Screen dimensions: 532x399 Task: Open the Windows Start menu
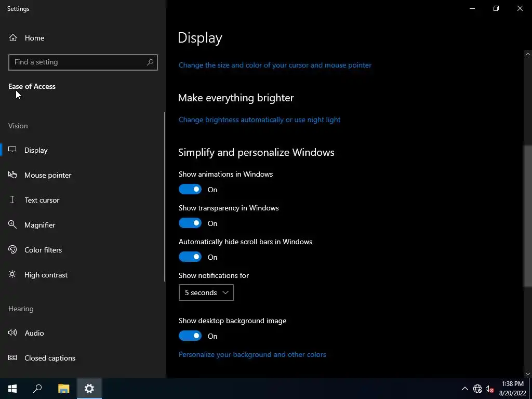click(12, 389)
